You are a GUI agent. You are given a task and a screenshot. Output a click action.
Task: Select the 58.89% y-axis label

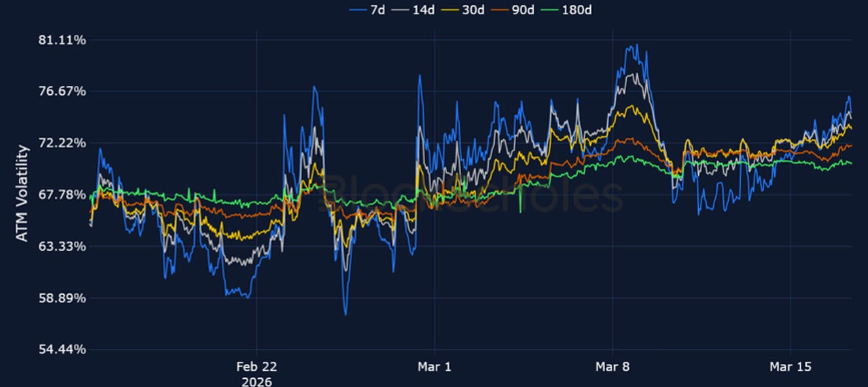(63, 298)
